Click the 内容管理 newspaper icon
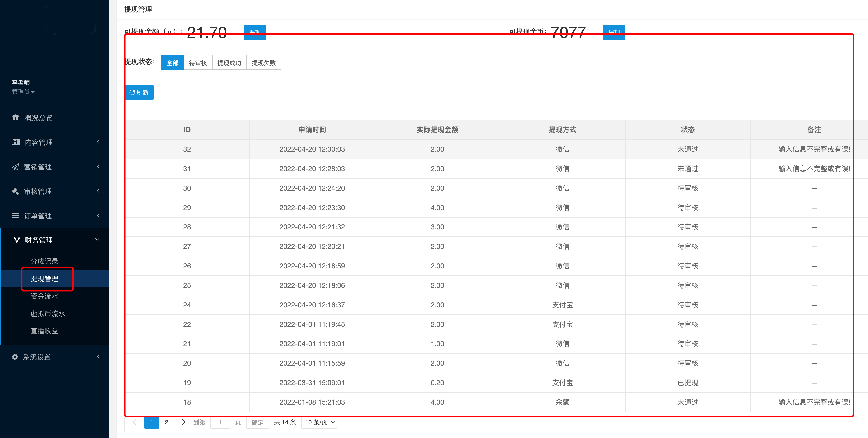Screen dimensions: 868x438 [x=15, y=142]
